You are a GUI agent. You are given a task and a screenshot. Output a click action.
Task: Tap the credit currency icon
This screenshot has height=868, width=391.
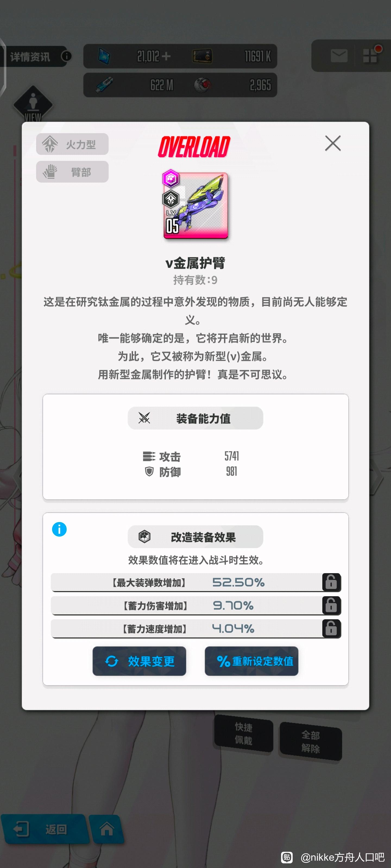point(202,56)
